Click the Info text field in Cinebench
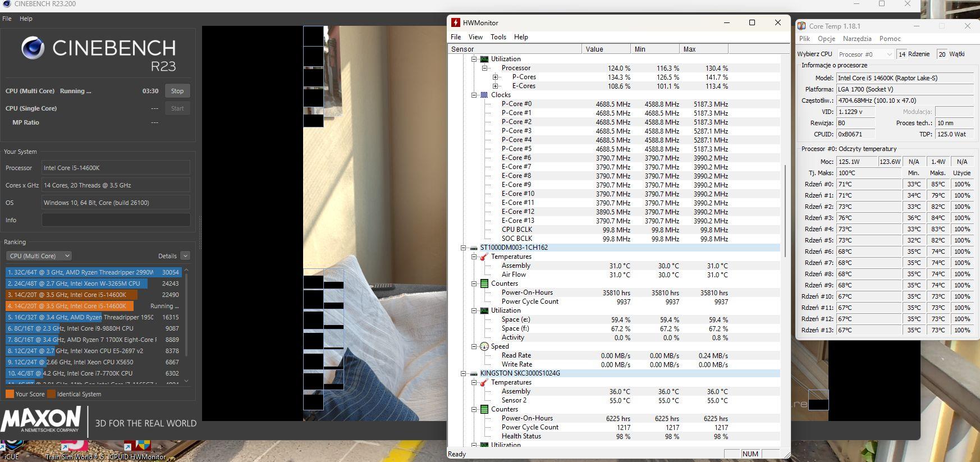Screen dimensions: 980x462 116,220
